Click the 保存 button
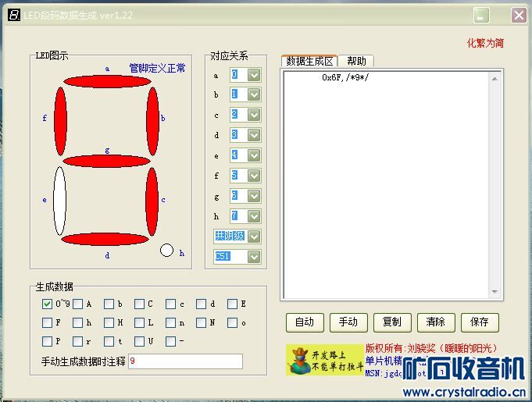The width and height of the screenshot is (532, 402). pos(480,322)
